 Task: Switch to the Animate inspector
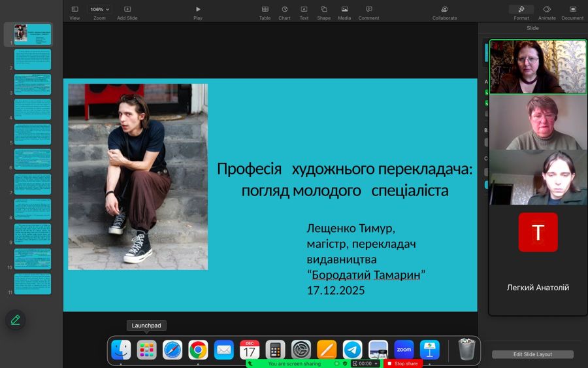click(x=547, y=9)
